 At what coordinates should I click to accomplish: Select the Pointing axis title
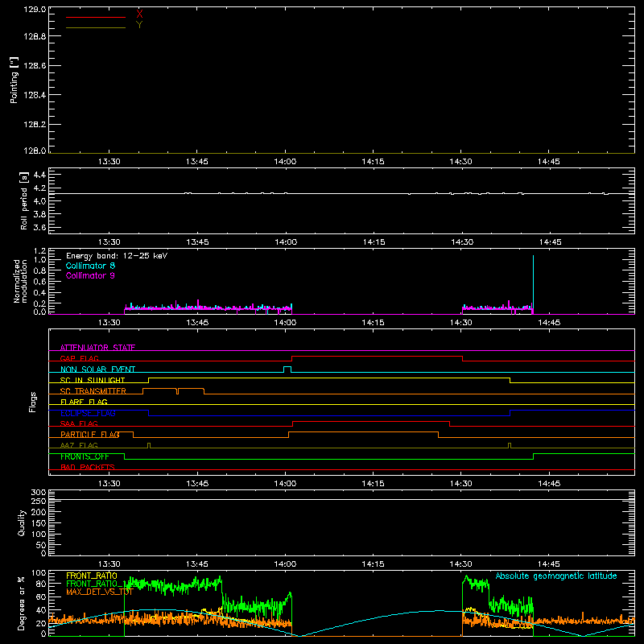14,80
